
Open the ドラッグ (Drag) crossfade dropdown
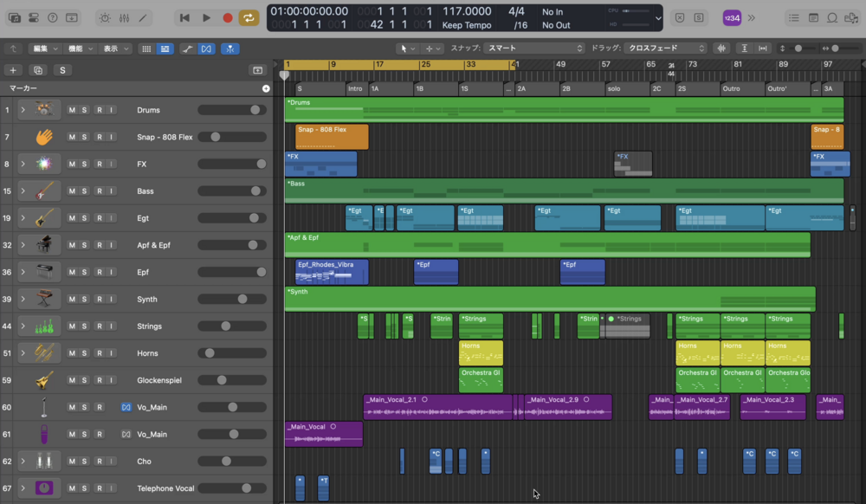[x=666, y=48]
